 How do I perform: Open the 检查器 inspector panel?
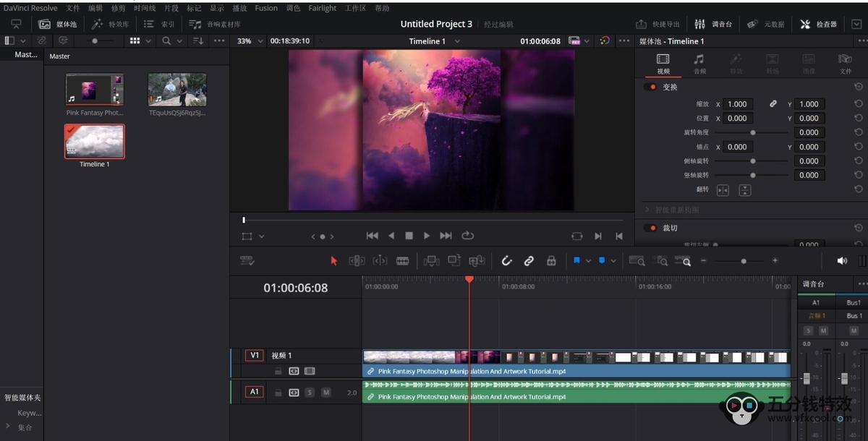(818, 24)
